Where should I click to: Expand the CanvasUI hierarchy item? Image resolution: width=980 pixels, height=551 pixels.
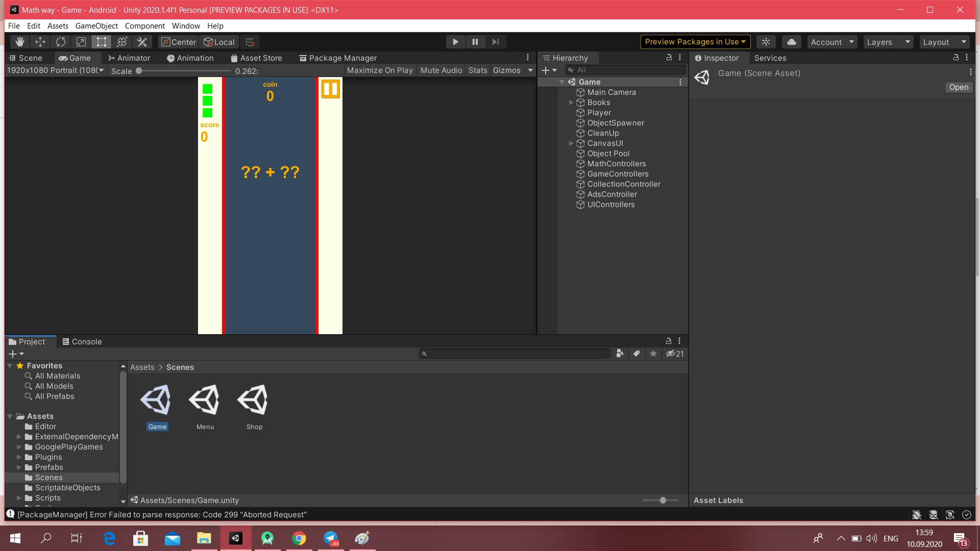click(571, 143)
